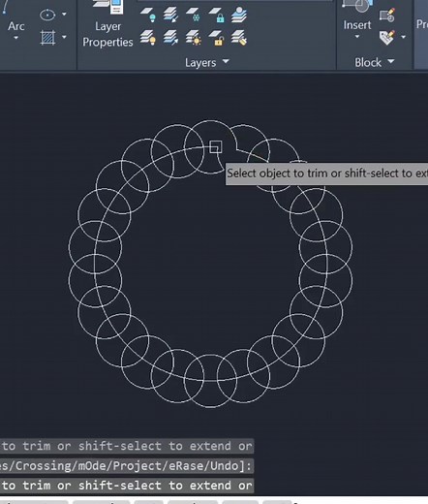
Task: Click the layer Freeze snowflake icon
Action: click(x=194, y=15)
